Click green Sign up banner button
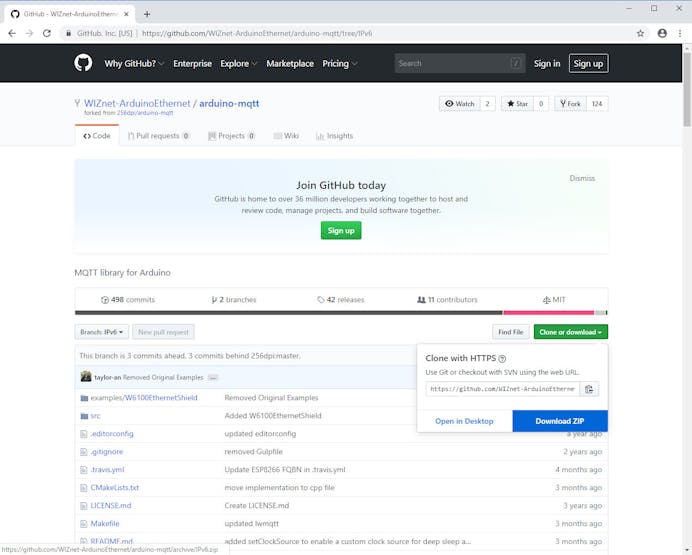 [341, 231]
